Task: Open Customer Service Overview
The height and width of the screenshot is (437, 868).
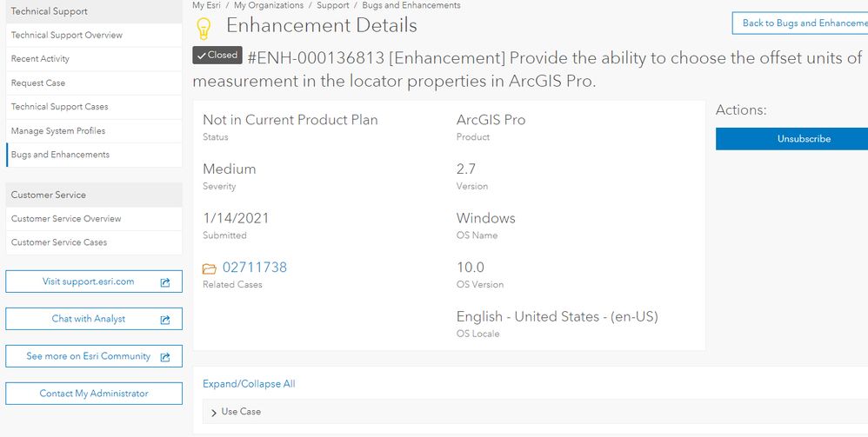Action: tap(66, 219)
